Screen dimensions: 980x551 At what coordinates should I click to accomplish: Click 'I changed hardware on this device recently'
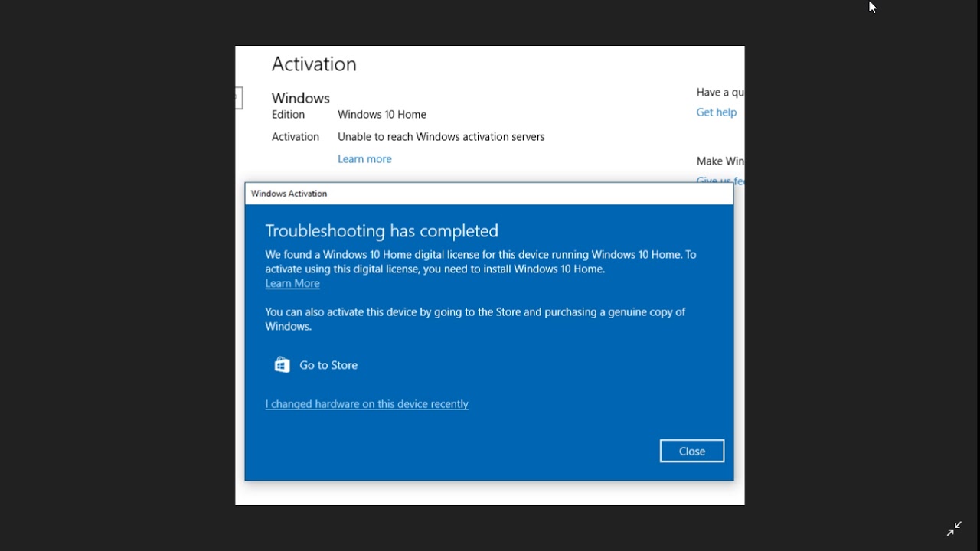click(367, 404)
